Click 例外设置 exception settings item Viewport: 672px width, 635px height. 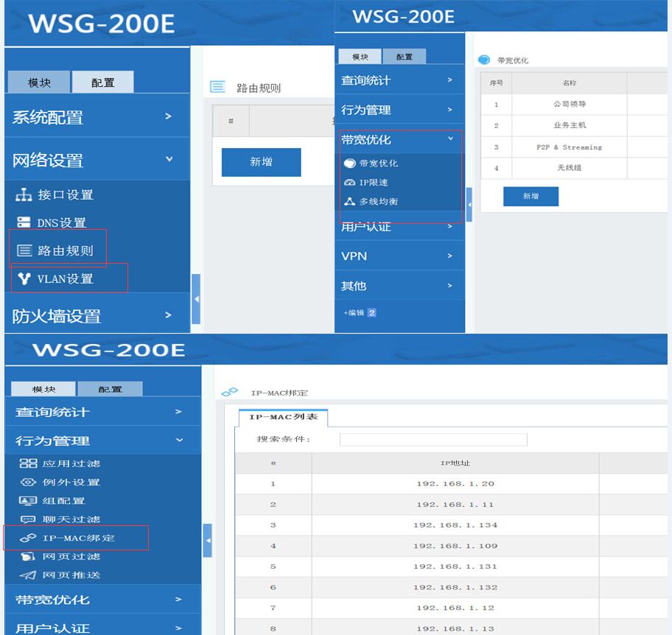click(x=71, y=483)
